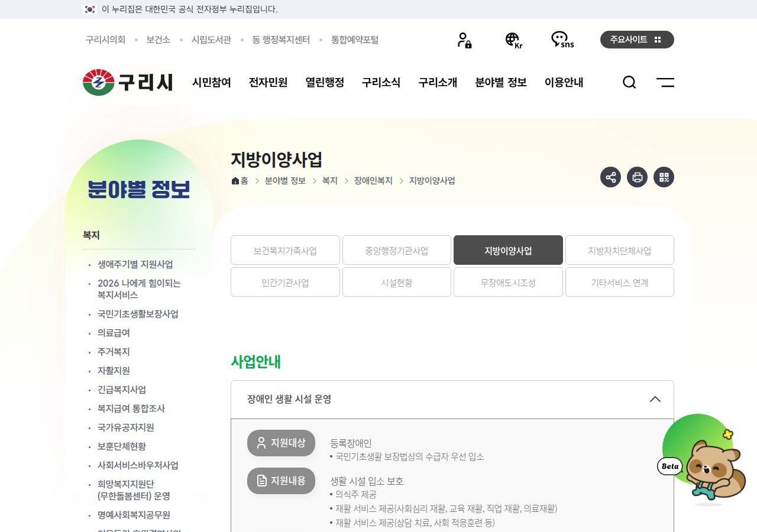Open 복지급여 통합조사 sidebar item
Screen dimensions: 757x532
tap(131, 408)
